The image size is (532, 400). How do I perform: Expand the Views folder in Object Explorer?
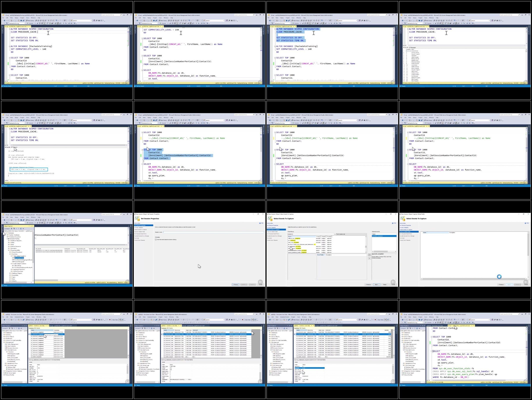pos(9,245)
